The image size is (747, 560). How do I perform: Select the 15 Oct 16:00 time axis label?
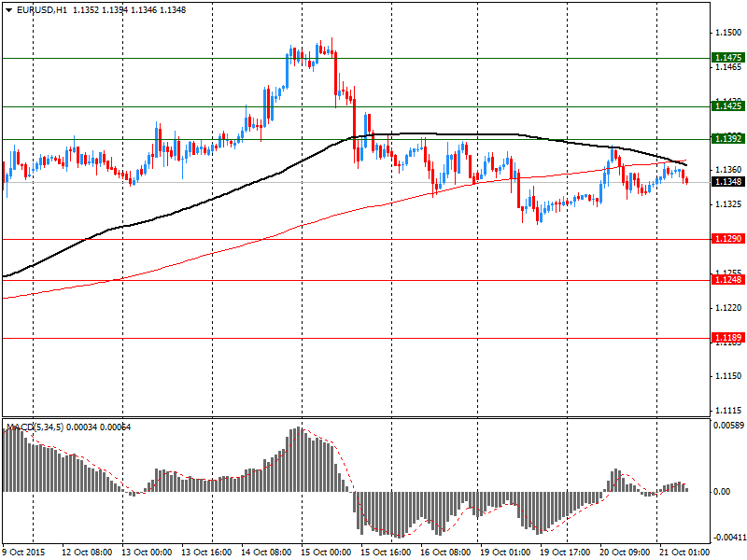(x=386, y=552)
